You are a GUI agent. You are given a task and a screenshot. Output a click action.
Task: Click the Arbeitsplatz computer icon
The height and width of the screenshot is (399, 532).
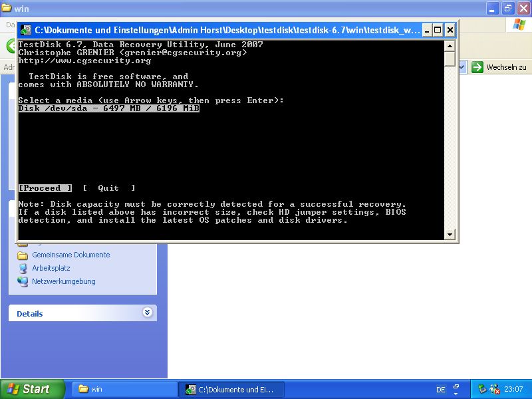click(23, 269)
